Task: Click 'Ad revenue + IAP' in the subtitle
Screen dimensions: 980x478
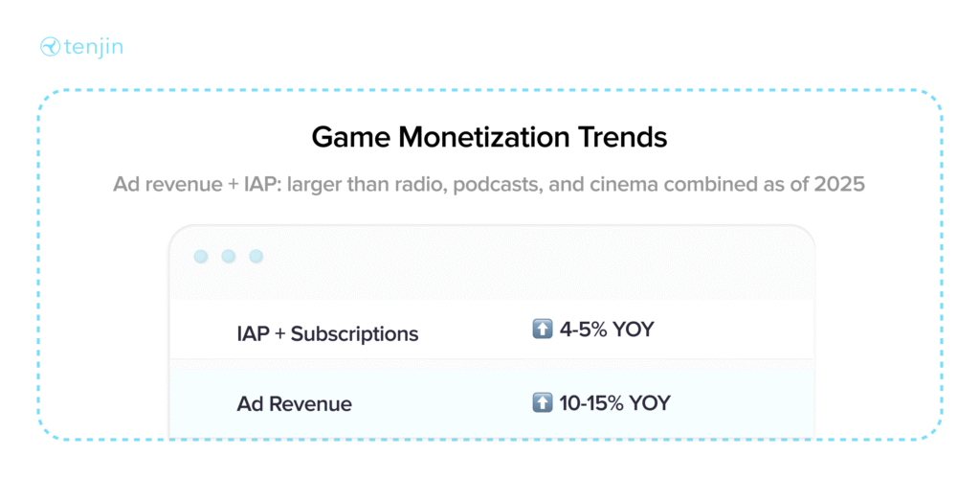Action: tap(197, 185)
